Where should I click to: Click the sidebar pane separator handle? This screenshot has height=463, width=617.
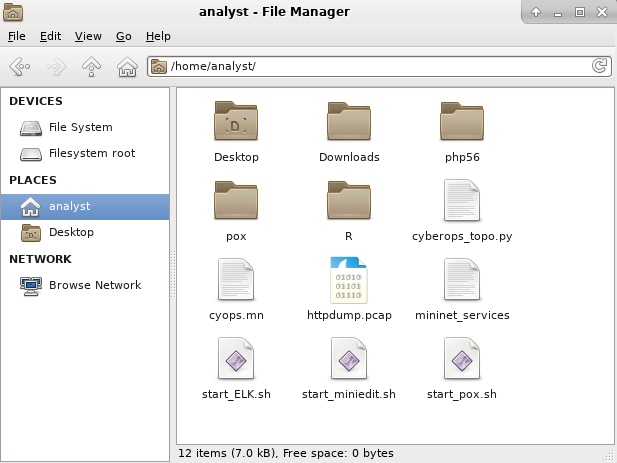(x=173, y=274)
